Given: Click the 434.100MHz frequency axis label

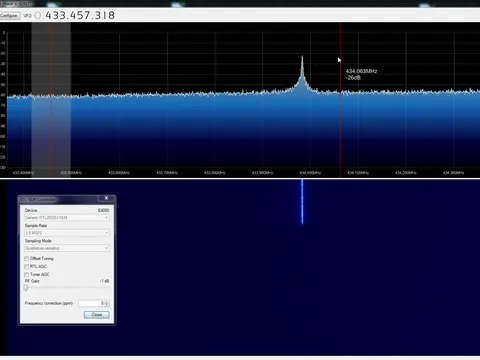Looking at the screenshot, I should [x=358, y=173].
